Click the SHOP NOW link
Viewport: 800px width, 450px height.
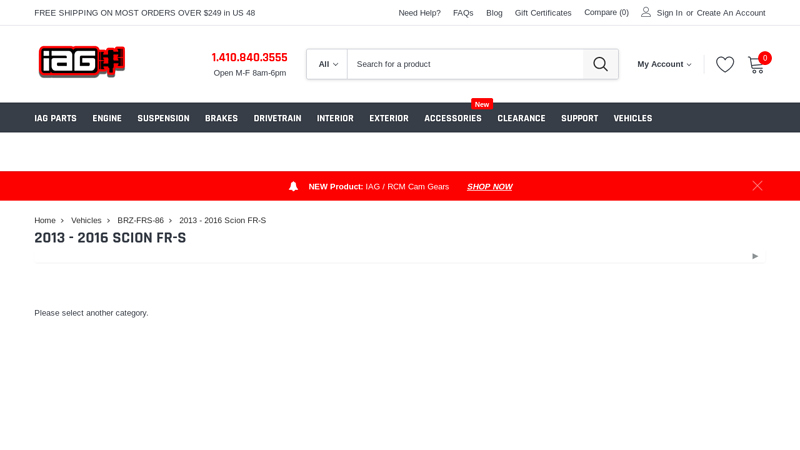point(489,187)
